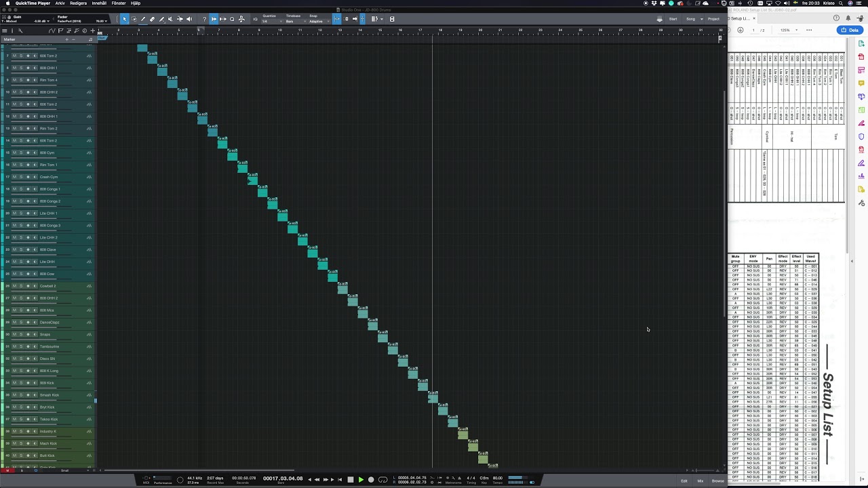Open the Fönster menu
The image size is (868, 488).
(x=119, y=3)
